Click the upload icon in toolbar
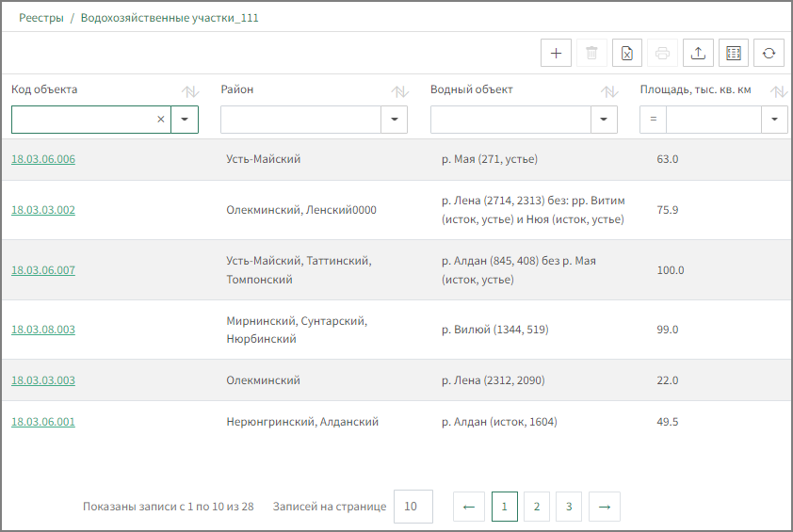Viewport: 793px width, 532px height. pos(698,54)
